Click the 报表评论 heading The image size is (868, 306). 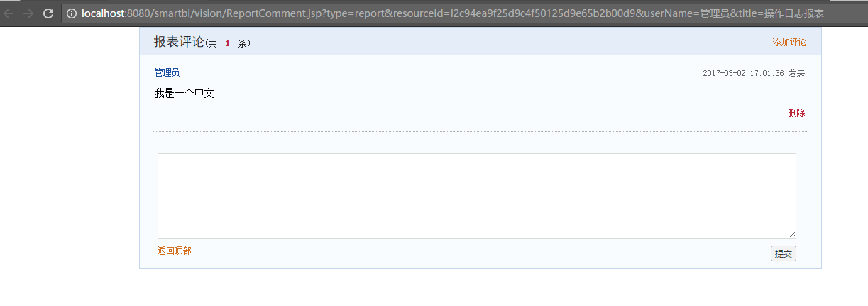[179, 42]
